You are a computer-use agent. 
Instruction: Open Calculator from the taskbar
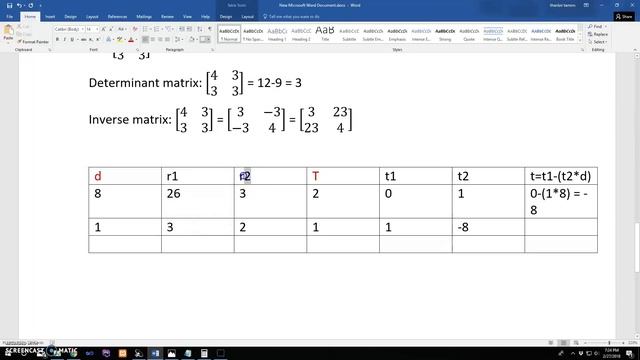point(204,353)
